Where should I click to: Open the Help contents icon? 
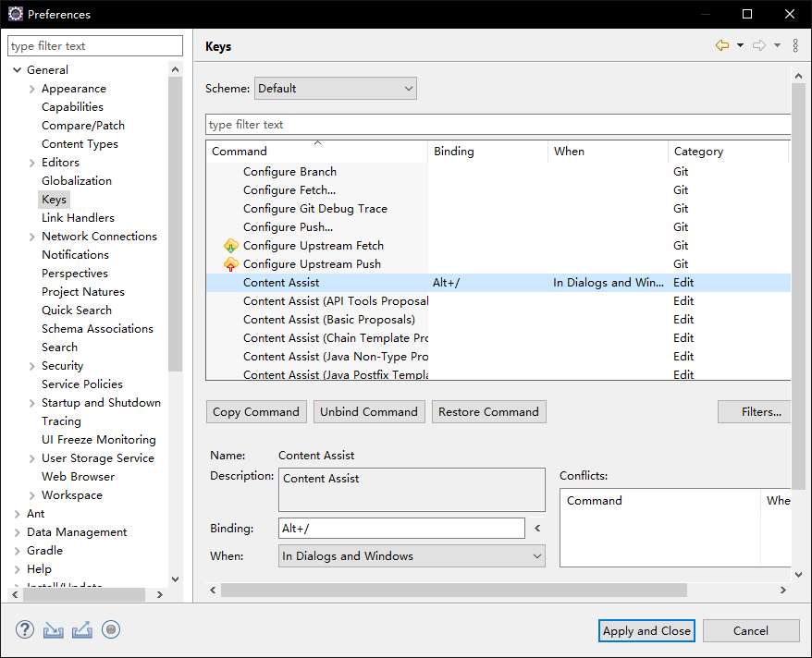coord(25,629)
